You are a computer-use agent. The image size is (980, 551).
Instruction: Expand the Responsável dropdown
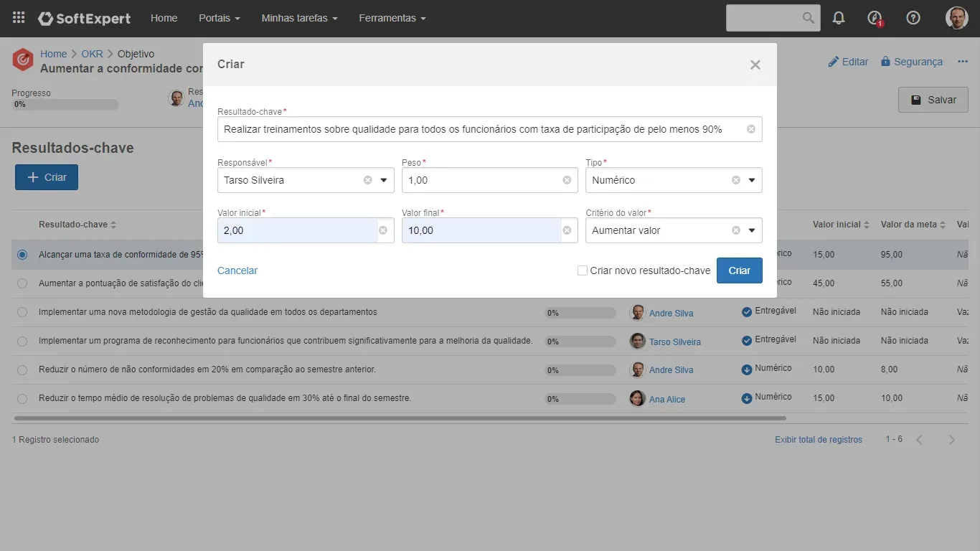click(x=384, y=180)
